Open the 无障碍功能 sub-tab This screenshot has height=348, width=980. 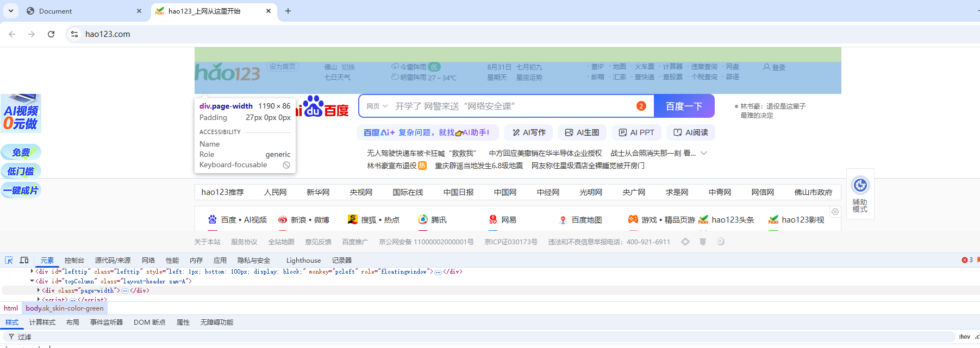point(217,322)
